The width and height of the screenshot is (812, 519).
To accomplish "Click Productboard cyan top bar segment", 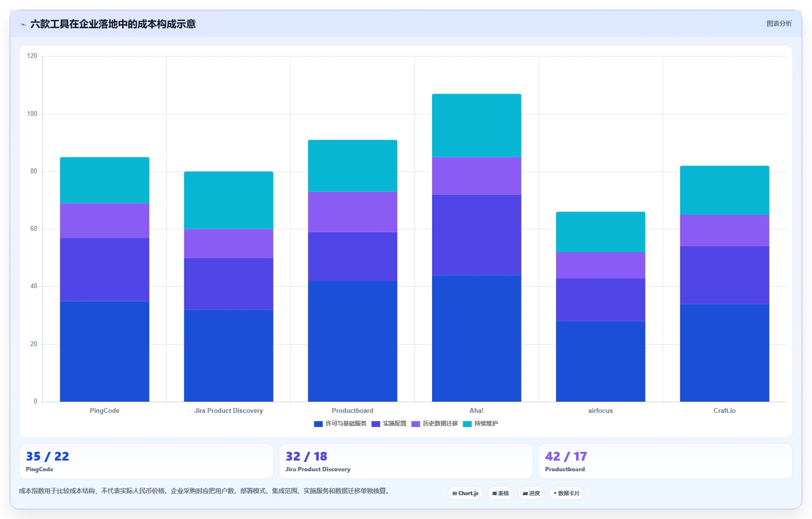I will 352,166.
